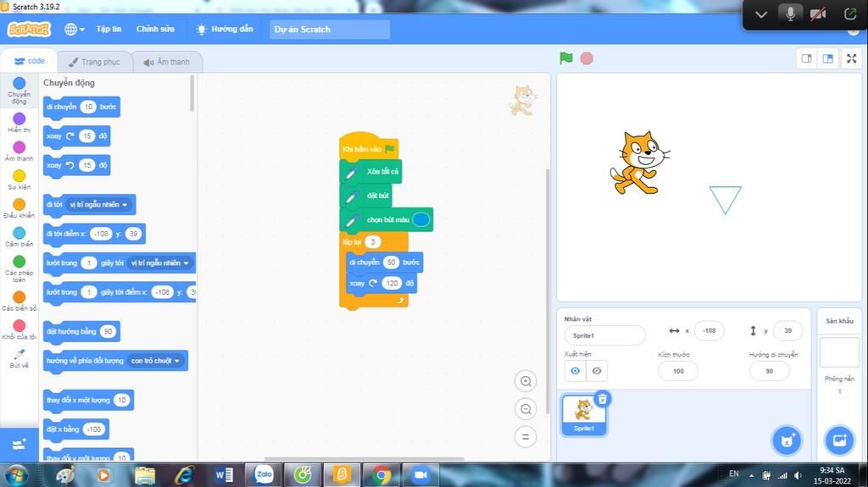868x487 pixels.
Task: Open the add extension button
Action: tap(19, 445)
